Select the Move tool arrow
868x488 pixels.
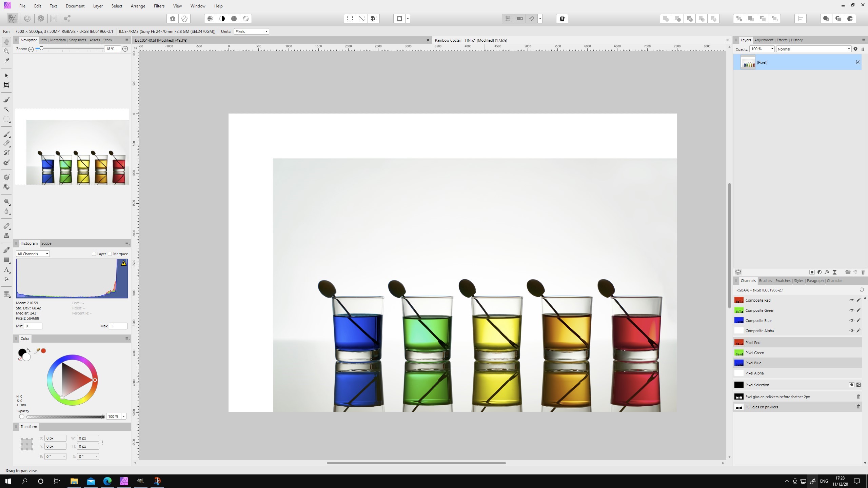click(x=6, y=76)
